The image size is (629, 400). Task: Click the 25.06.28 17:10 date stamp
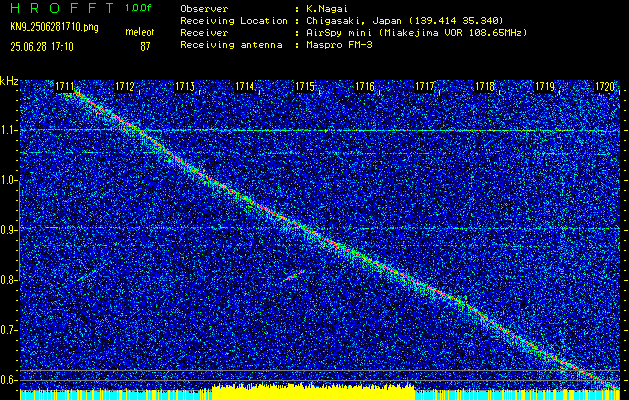tap(42, 47)
